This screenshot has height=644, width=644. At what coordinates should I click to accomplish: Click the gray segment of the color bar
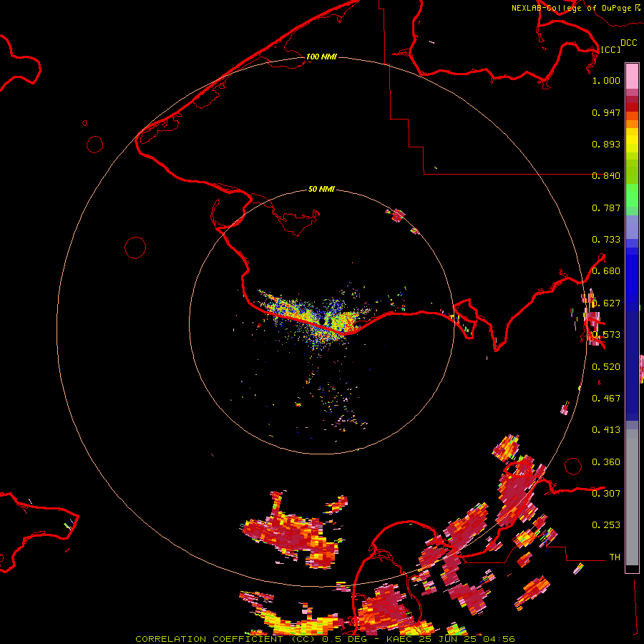pos(632,497)
